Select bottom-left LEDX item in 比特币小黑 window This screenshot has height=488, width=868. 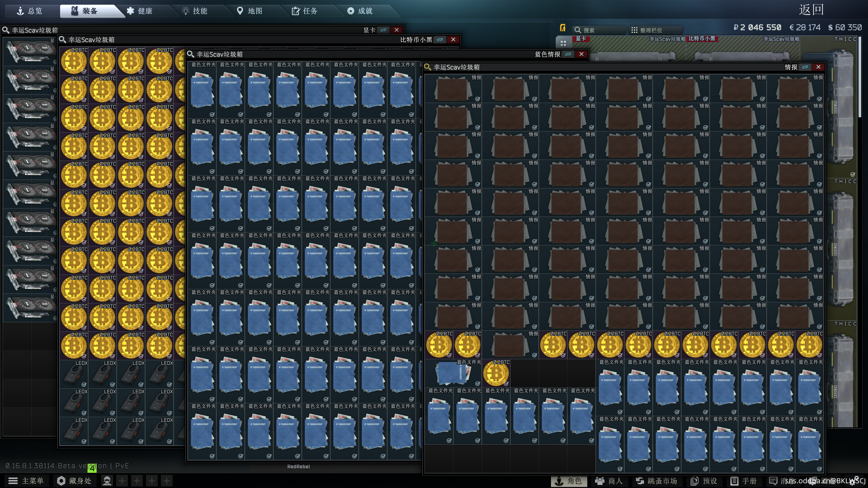[74, 431]
